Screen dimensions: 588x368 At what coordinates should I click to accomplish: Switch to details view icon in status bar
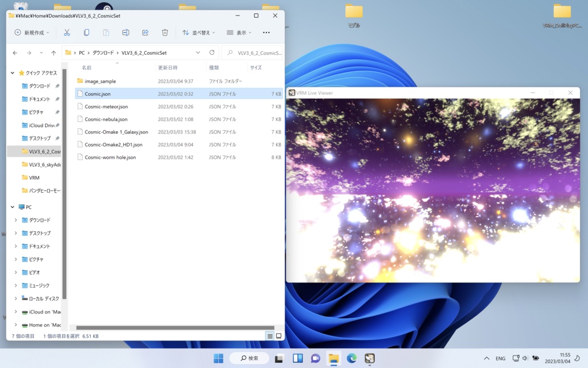[270, 336]
